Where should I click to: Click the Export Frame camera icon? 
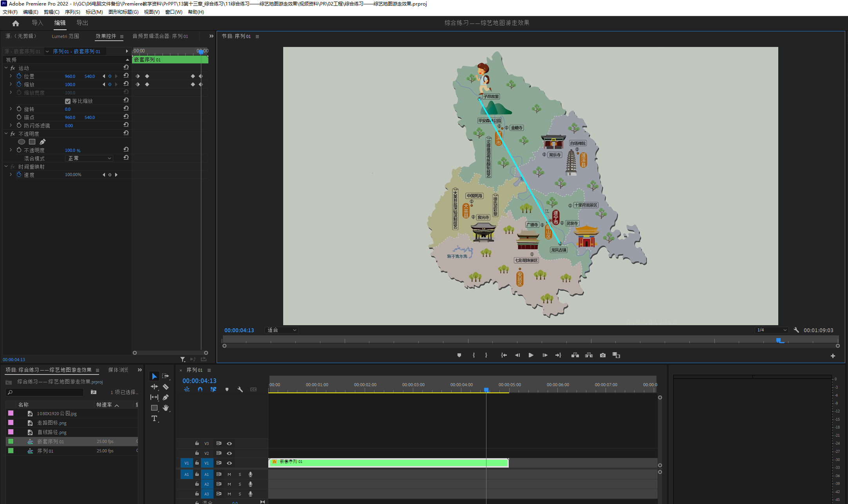pos(602,355)
